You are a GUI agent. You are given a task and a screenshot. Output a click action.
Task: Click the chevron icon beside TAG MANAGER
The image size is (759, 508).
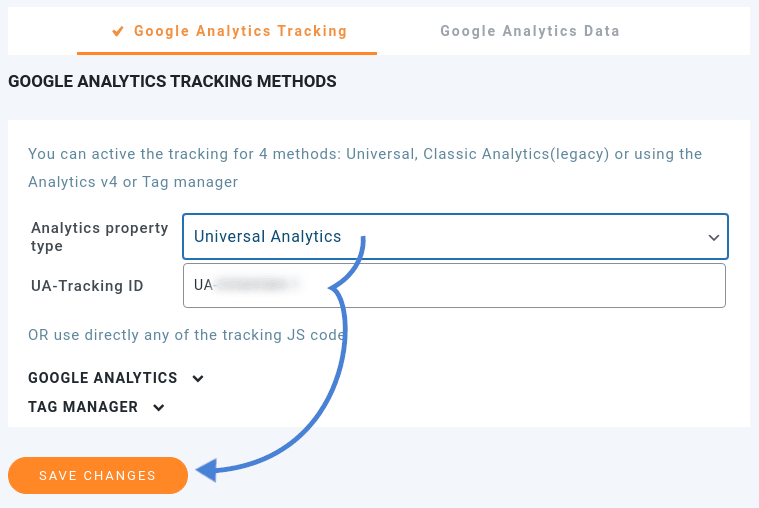click(158, 408)
